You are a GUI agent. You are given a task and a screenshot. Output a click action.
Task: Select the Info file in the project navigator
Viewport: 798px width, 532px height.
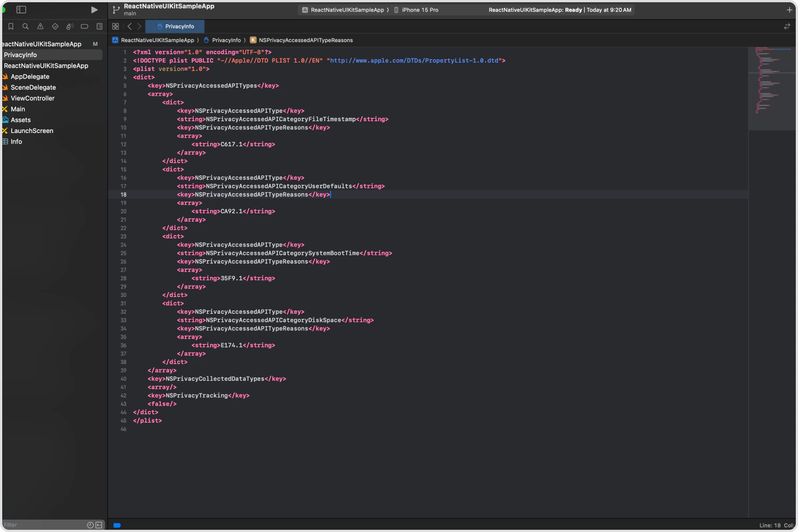click(16, 141)
